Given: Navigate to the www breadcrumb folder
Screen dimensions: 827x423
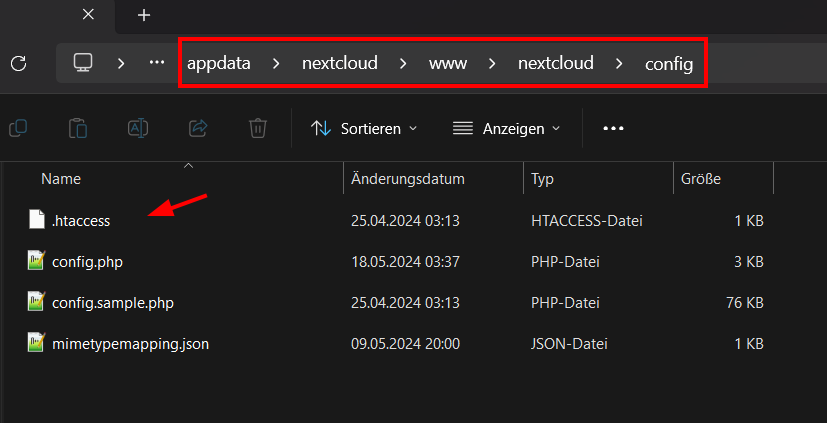Looking at the screenshot, I should click(x=448, y=64).
